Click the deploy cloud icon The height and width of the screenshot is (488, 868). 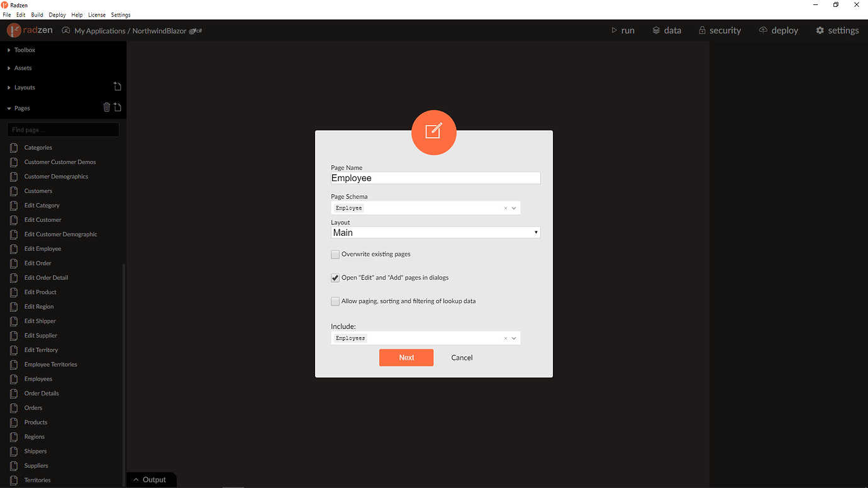tap(763, 30)
